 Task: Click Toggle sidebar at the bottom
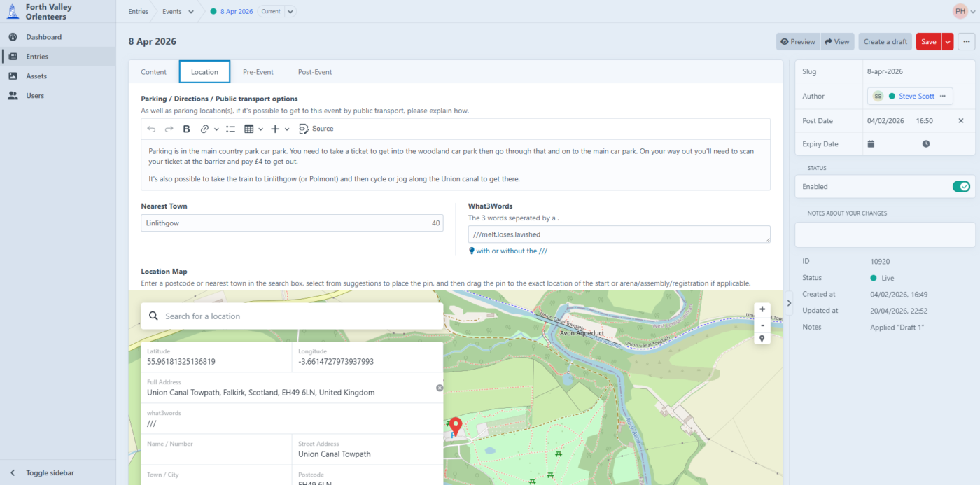[x=49, y=473]
